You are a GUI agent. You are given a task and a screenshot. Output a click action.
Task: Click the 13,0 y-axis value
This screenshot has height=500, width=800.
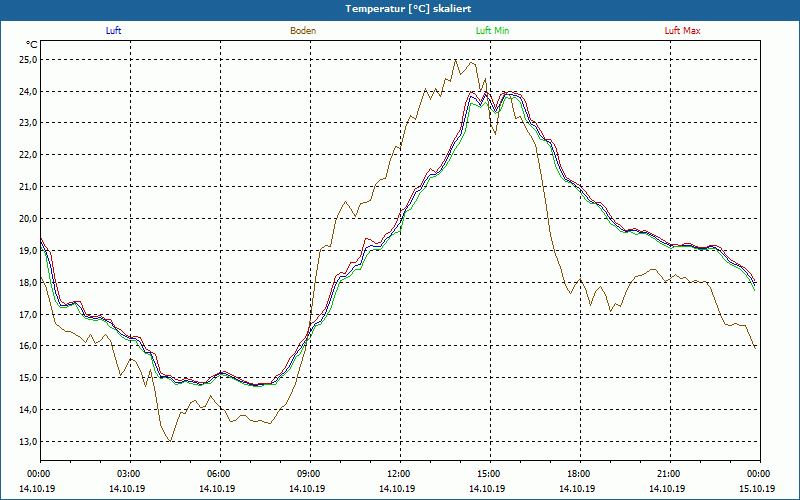[29, 442]
